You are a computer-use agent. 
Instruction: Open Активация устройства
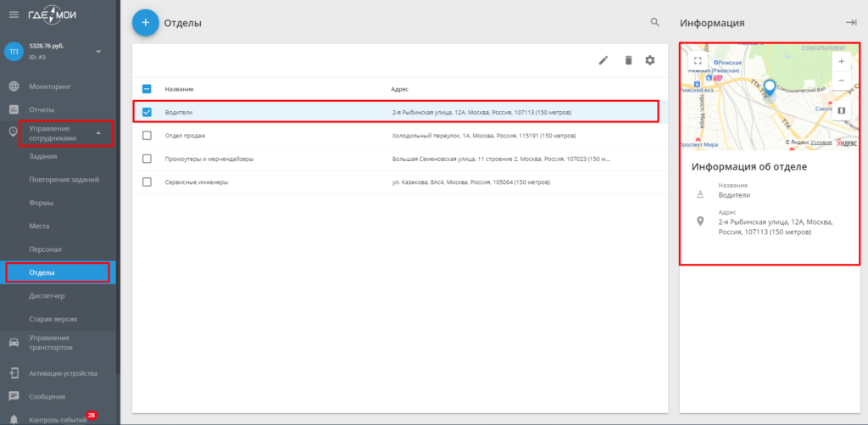[x=63, y=373]
